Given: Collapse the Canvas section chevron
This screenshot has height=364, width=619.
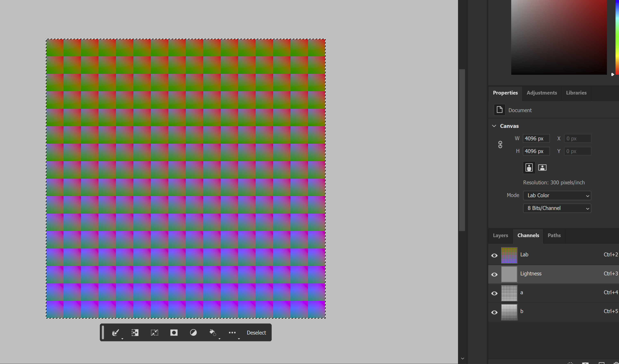Looking at the screenshot, I should 494,126.
